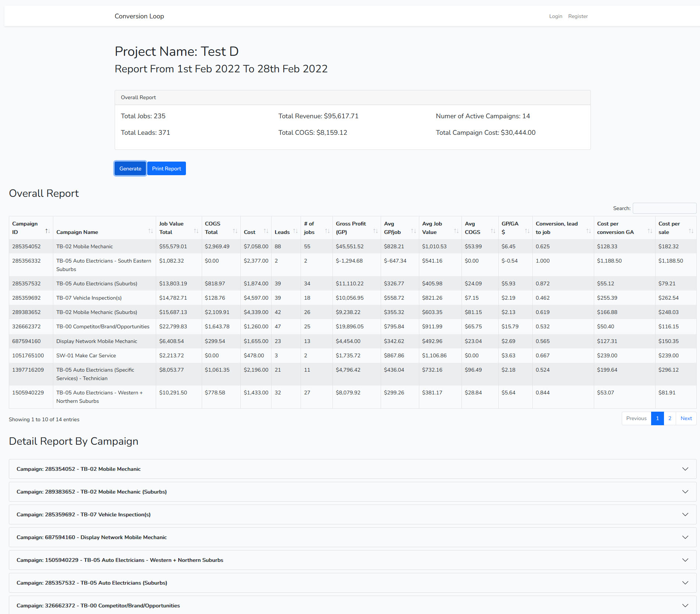Viewport: 700px width, 614px height.
Task: Open the Login link
Action: (x=555, y=16)
